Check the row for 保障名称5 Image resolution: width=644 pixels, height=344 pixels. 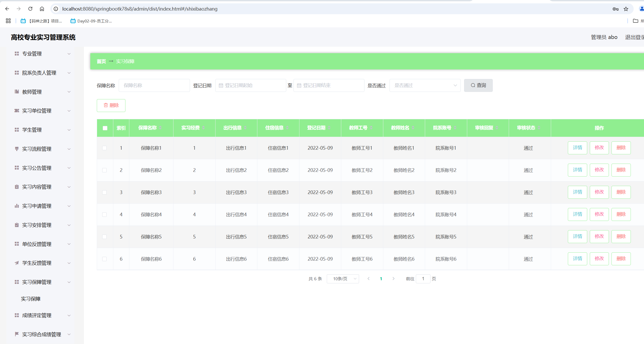pyautogui.click(x=105, y=237)
